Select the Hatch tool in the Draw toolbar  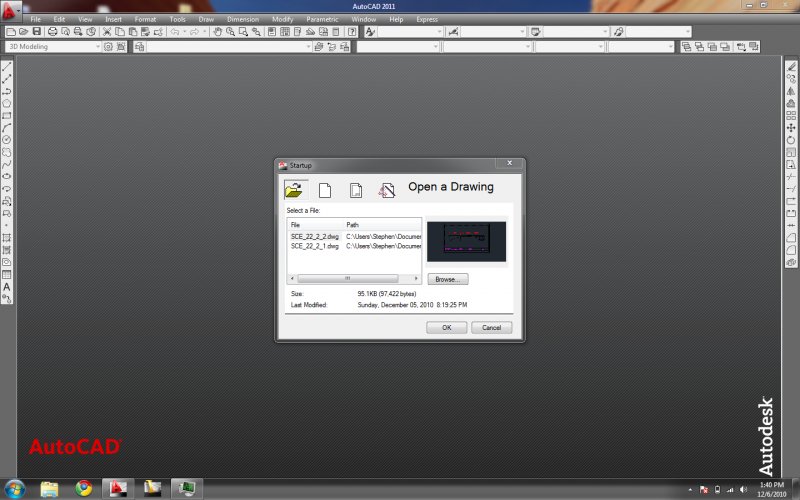pos(7,238)
